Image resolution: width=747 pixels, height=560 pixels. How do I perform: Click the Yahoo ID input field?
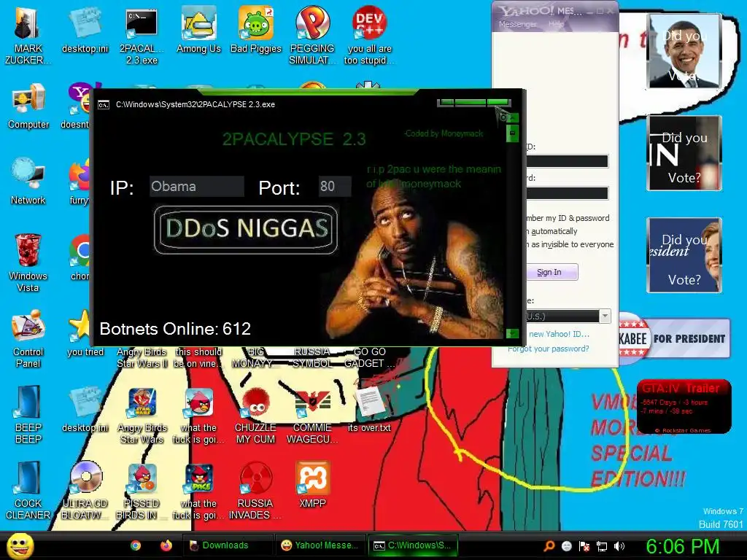[567, 161]
